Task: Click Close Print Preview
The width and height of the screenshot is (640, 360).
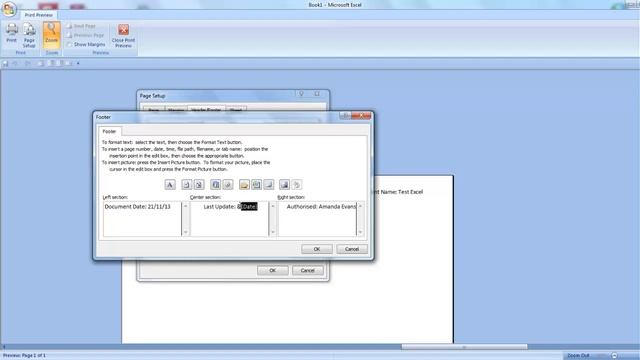Action: click(x=123, y=36)
